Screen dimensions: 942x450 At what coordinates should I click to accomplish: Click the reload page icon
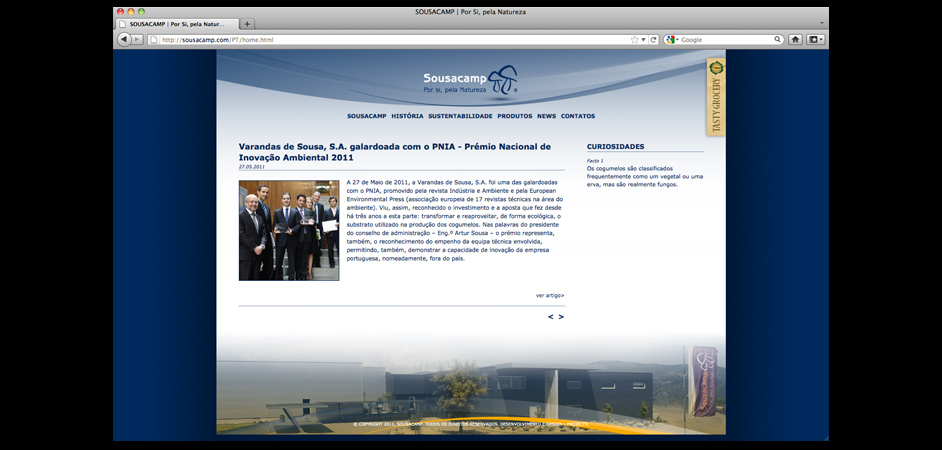[653, 39]
